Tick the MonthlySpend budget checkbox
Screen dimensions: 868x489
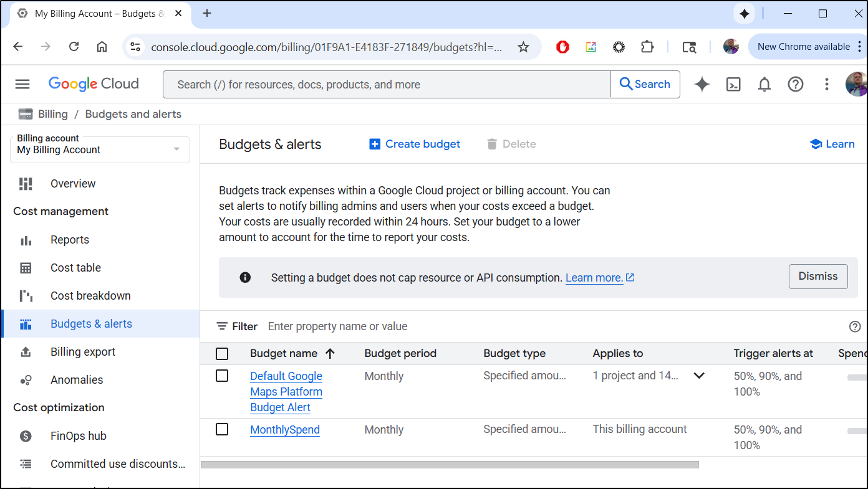[222, 429]
